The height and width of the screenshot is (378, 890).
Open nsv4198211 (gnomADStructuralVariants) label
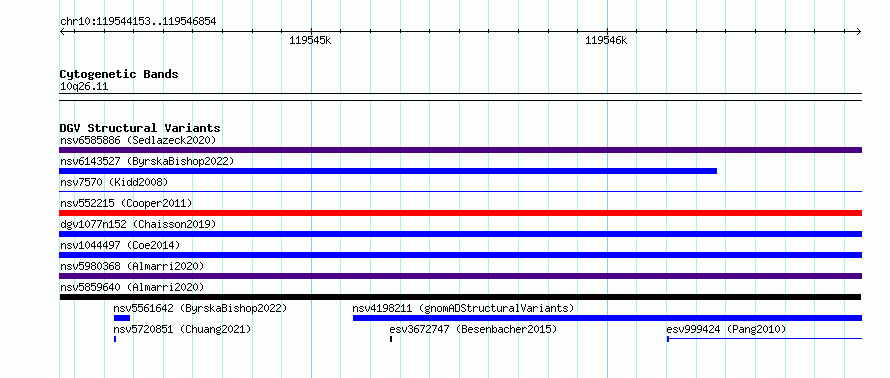[464, 308]
